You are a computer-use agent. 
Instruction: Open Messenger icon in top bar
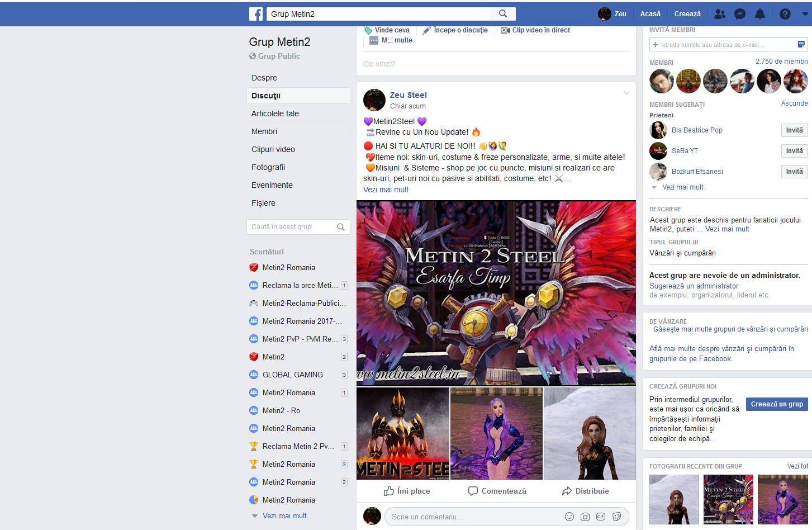pyautogui.click(x=740, y=14)
